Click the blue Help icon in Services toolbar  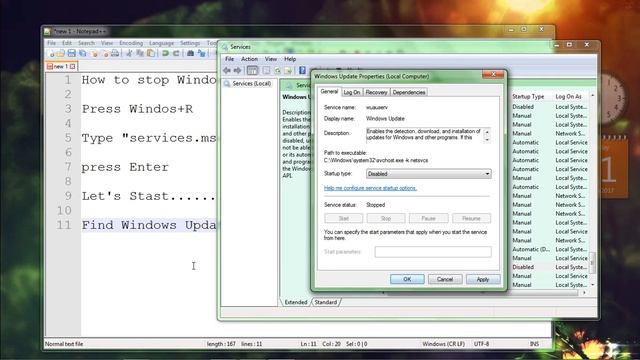(302, 70)
